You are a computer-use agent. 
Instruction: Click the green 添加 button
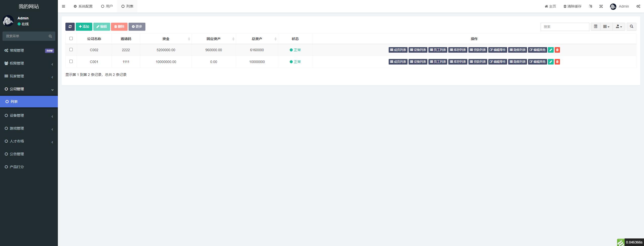pyautogui.click(x=84, y=27)
